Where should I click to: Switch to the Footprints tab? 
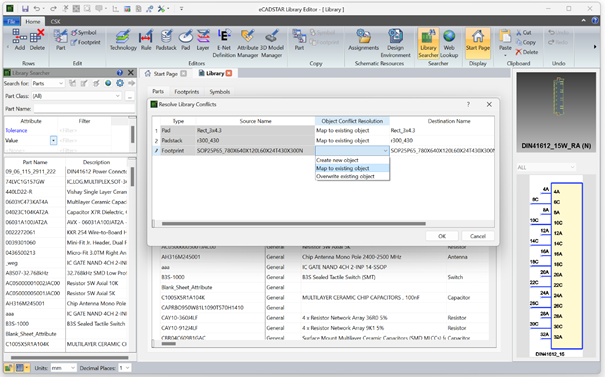186,92
